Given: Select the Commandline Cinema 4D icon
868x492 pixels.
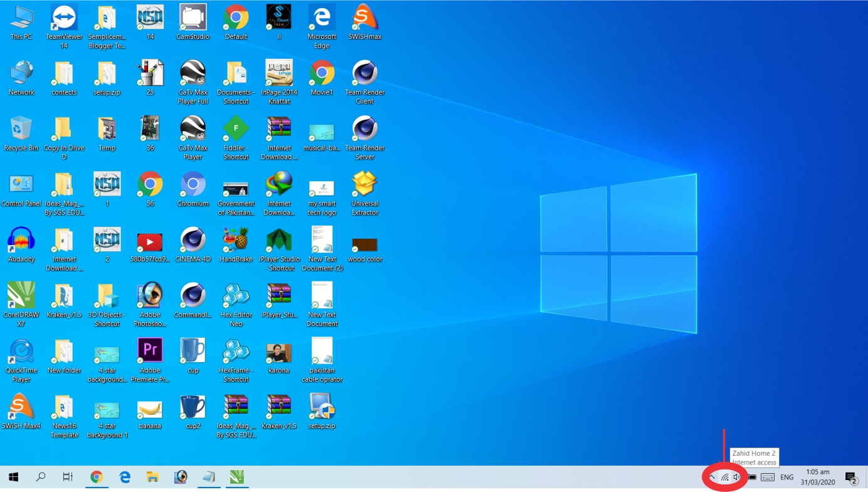Looking at the screenshot, I should pyautogui.click(x=193, y=301).
